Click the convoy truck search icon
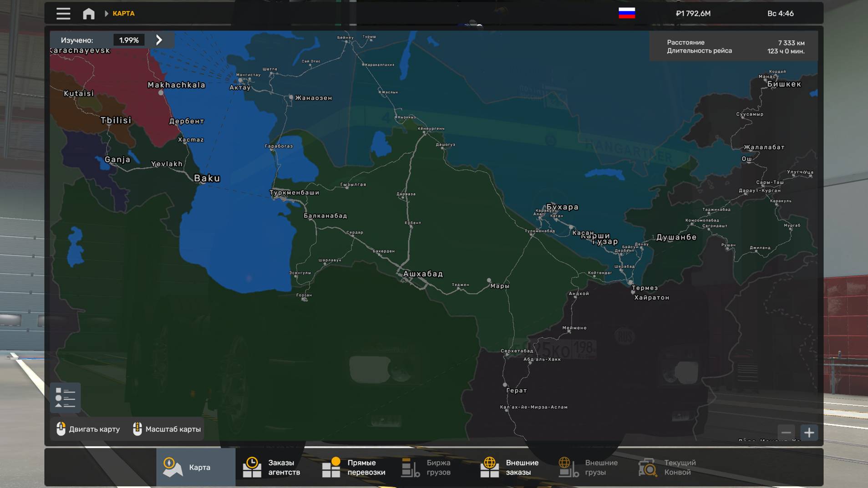868x488 pixels. [648, 467]
